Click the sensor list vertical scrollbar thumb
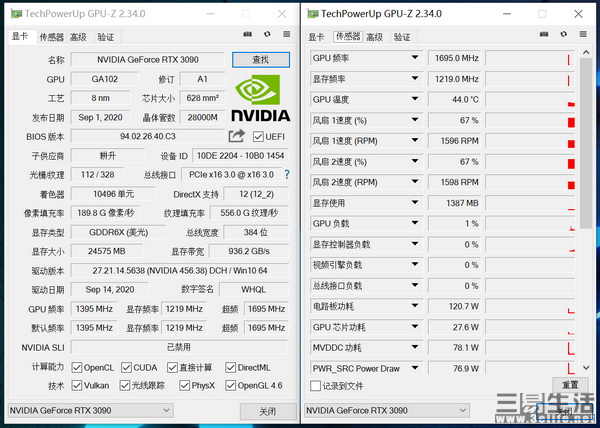The height and width of the screenshot is (428, 600). point(586,143)
